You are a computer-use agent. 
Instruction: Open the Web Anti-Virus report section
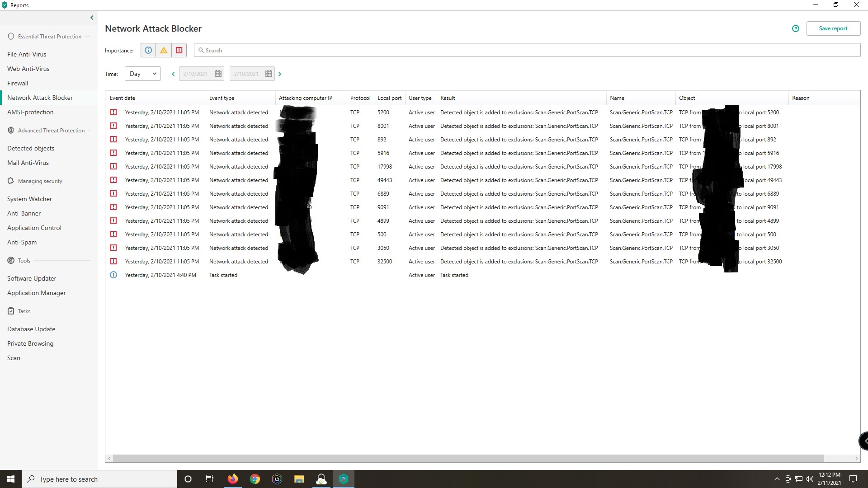point(28,69)
